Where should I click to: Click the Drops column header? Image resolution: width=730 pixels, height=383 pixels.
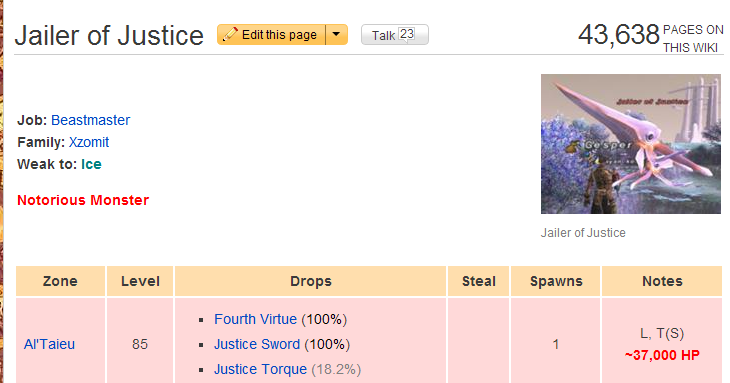point(311,281)
